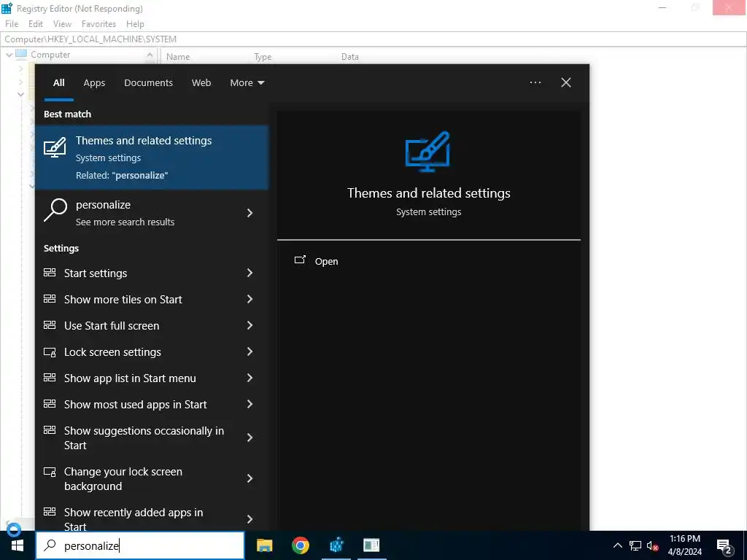This screenshot has width=747, height=560.
Task: Expand arrow for Change your lock screen background
Action: [249, 478]
